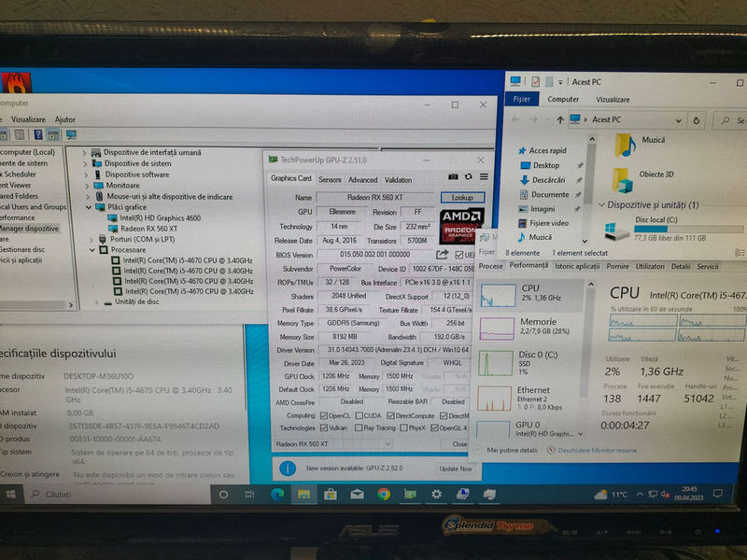Go up one level in File Explorer

560,120
